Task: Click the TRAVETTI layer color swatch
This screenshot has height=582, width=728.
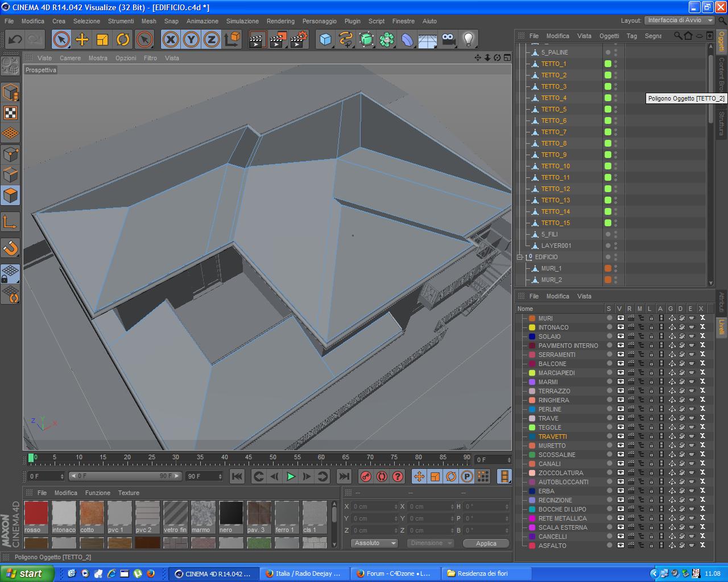Action: click(532, 436)
